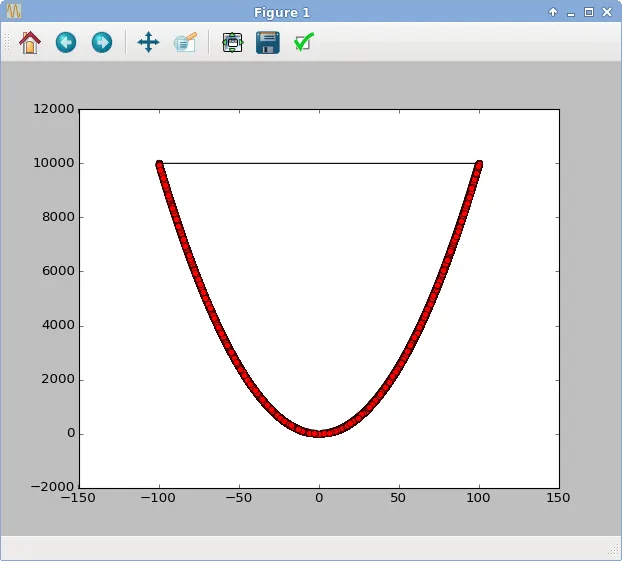Click the x-axis label −150

pyautogui.click(x=78, y=498)
